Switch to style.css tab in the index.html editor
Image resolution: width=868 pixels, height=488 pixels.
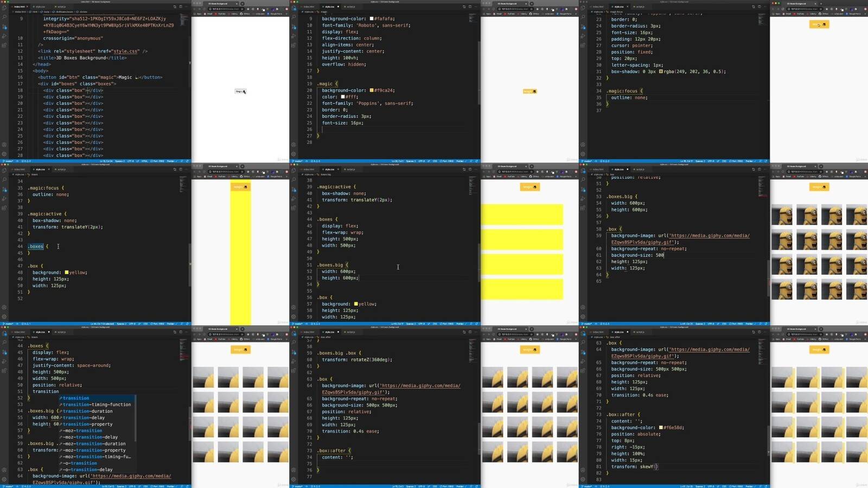pos(40,7)
